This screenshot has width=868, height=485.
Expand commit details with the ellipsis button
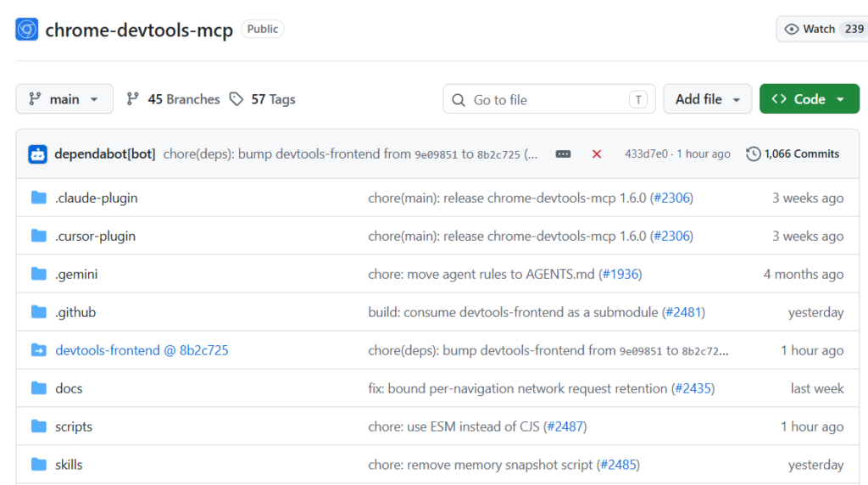tap(563, 154)
